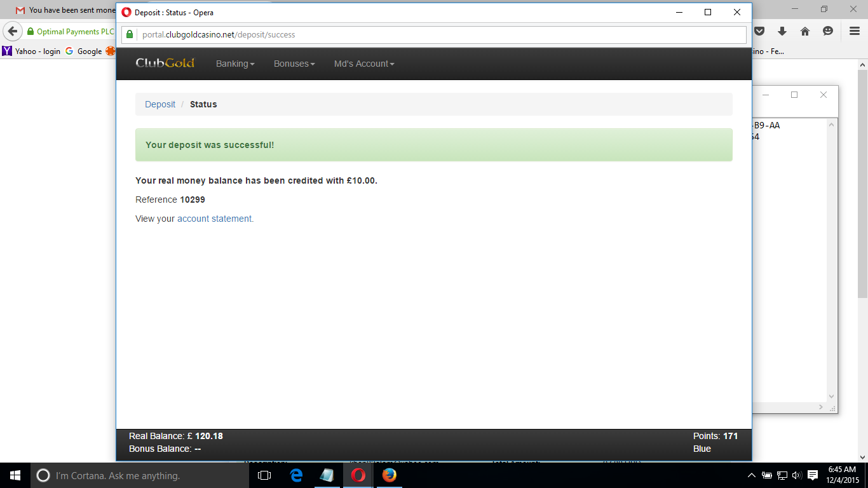Click 'Optimal Payments PLC' identity label in Firefox
The image size is (868, 488).
[75, 31]
